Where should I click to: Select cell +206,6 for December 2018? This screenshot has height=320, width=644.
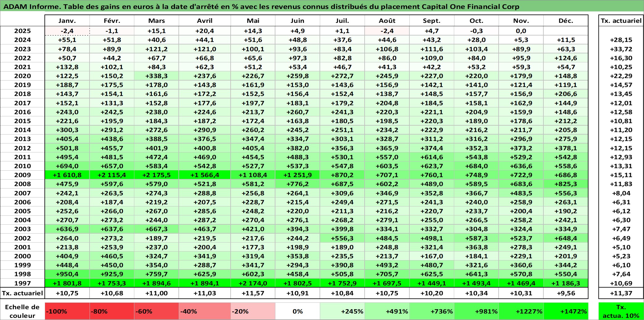tap(566, 94)
